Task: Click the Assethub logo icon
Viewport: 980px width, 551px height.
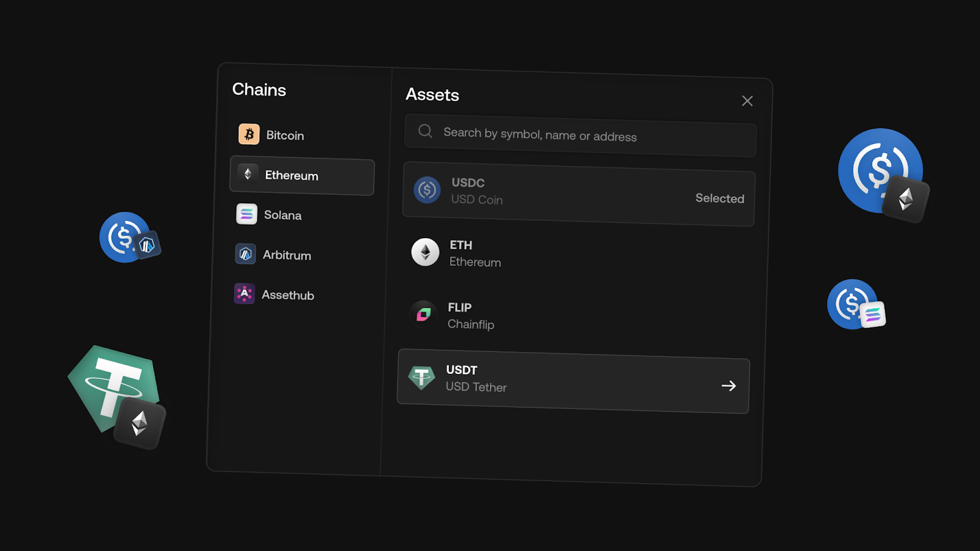Action: tap(244, 294)
